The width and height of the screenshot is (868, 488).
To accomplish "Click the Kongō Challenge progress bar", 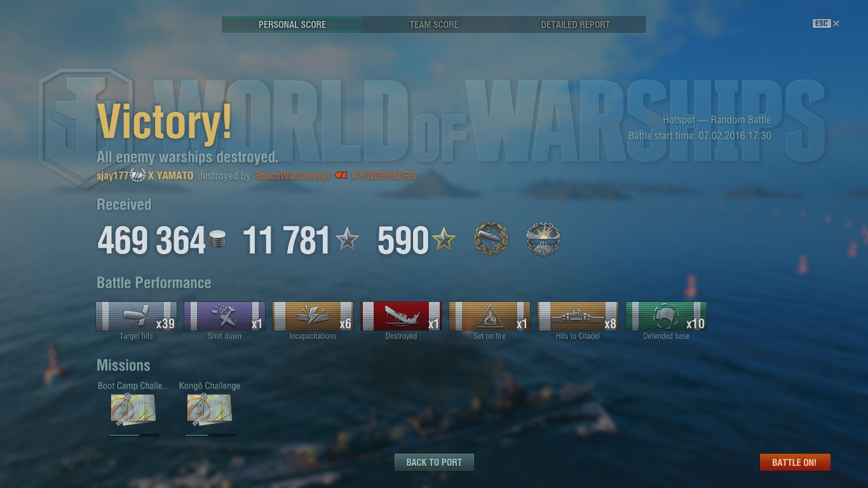I will [x=210, y=435].
